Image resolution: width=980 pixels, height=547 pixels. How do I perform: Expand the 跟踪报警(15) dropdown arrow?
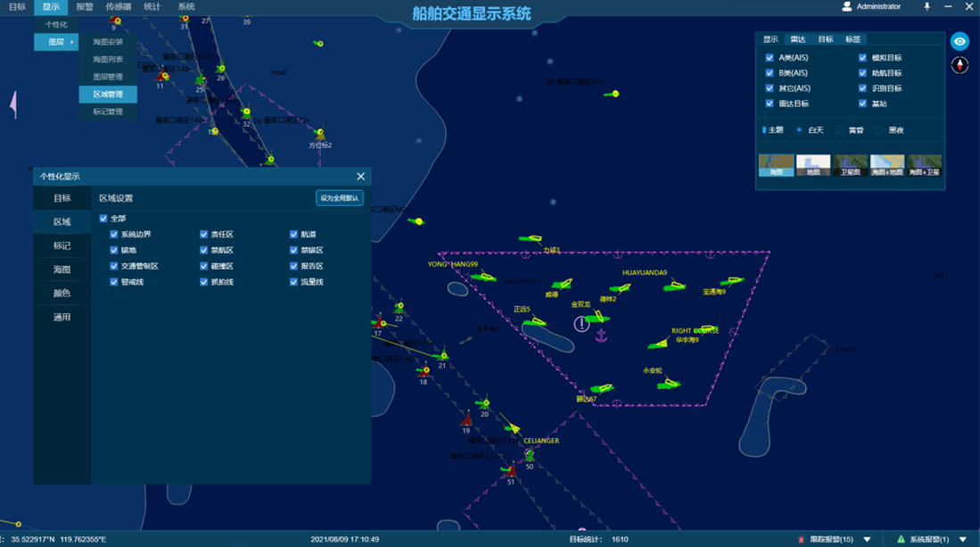coord(868,540)
